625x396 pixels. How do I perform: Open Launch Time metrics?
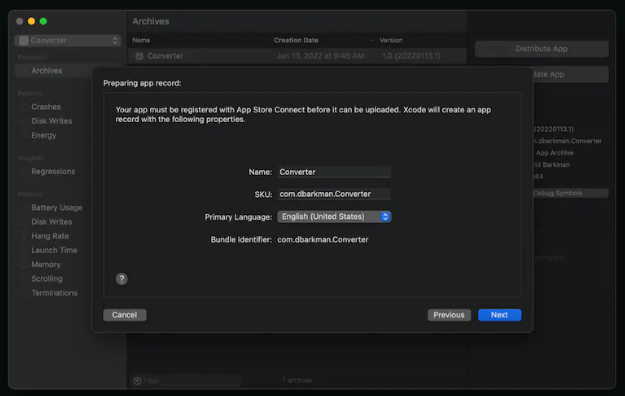pyautogui.click(x=54, y=250)
